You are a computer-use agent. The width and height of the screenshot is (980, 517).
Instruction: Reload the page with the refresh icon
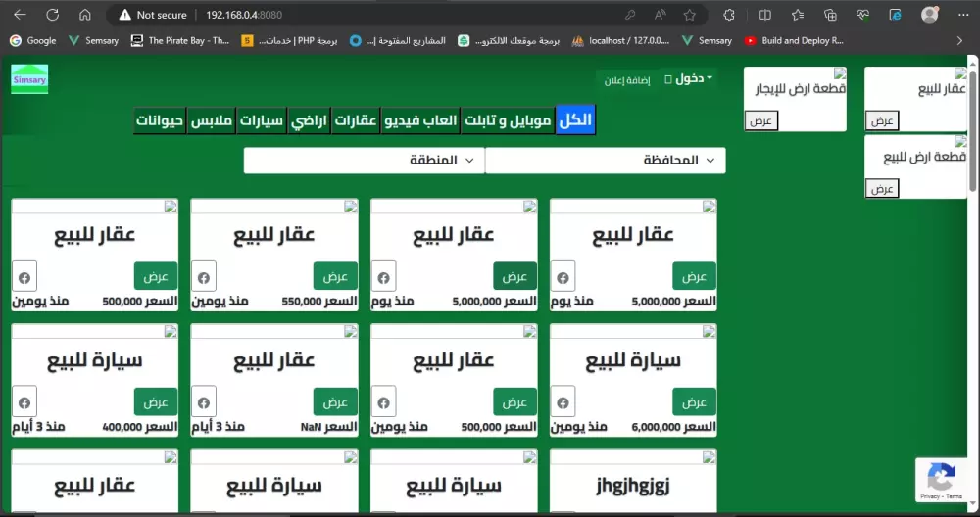[x=53, y=15]
